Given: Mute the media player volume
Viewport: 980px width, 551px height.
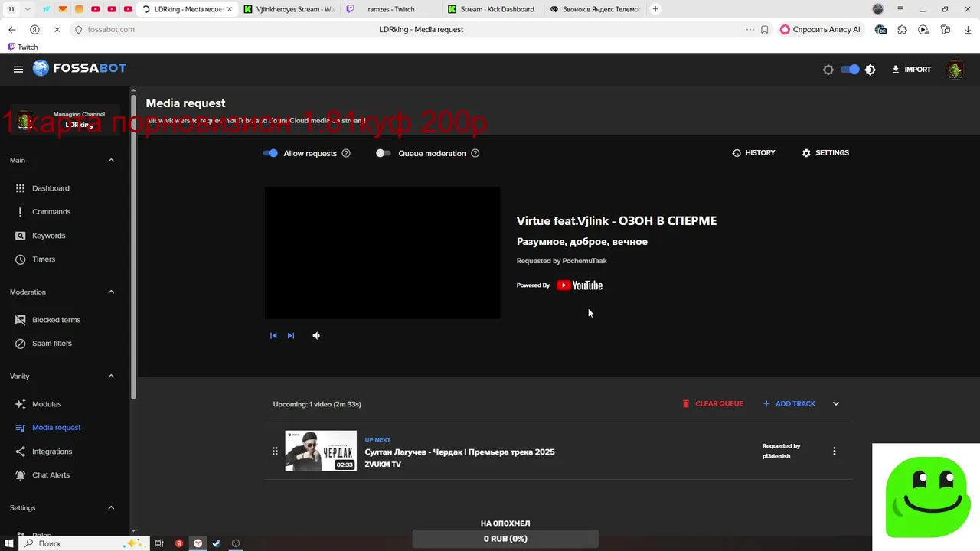Looking at the screenshot, I should tap(316, 336).
